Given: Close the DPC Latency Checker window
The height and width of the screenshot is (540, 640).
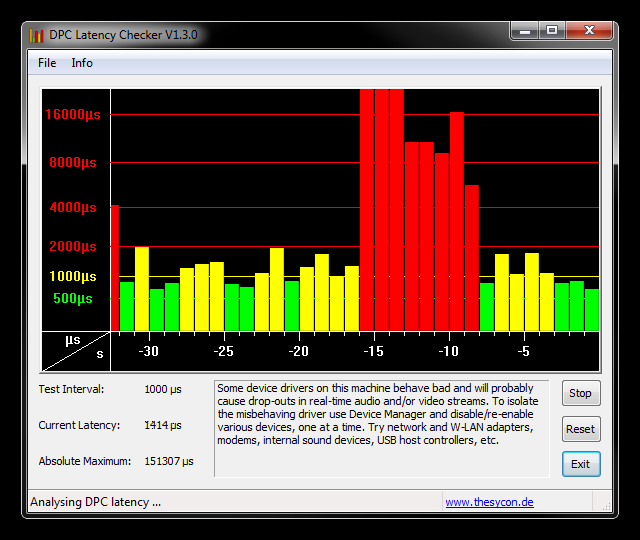Looking at the screenshot, I should [x=589, y=31].
